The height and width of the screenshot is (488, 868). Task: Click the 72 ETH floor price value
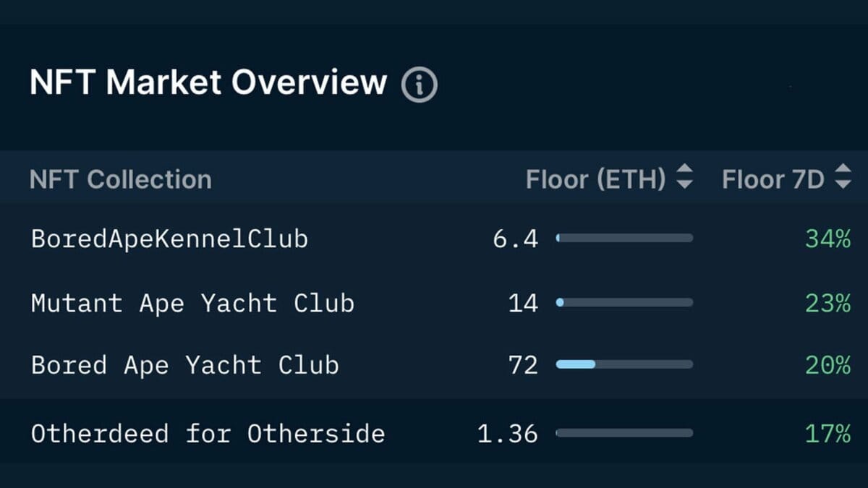(x=523, y=365)
